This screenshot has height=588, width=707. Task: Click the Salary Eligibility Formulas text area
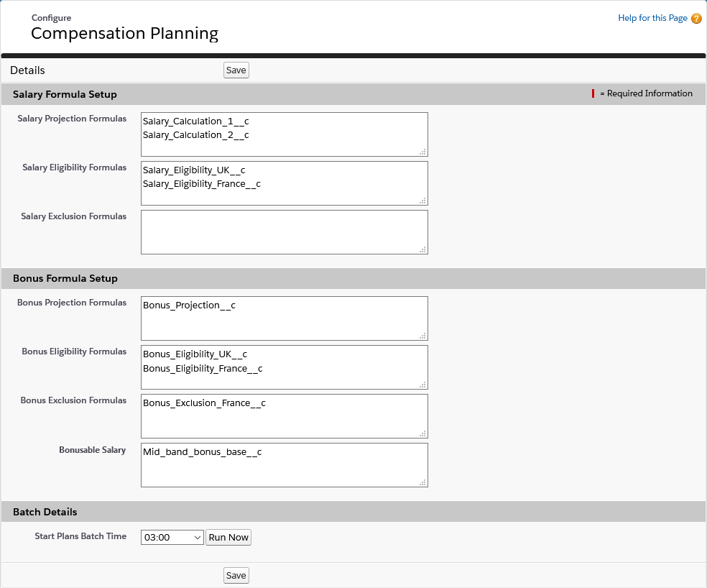[x=284, y=183]
